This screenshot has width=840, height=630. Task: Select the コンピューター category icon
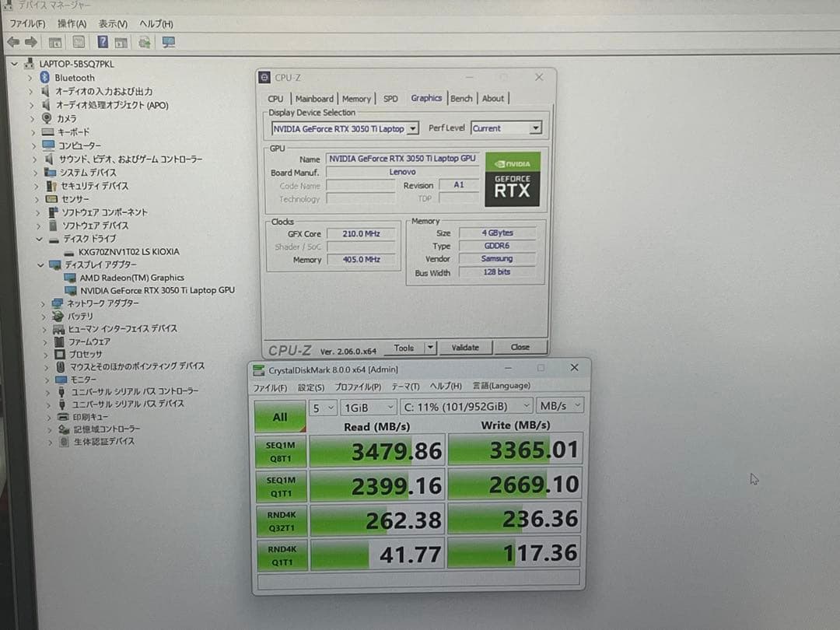48,145
